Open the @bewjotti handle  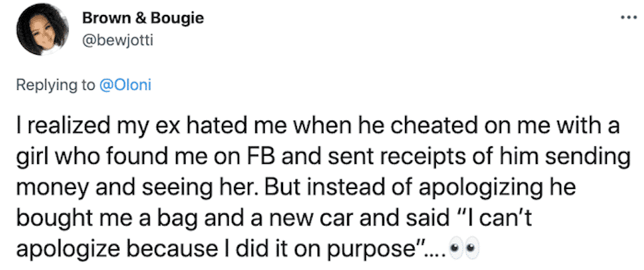coord(118,40)
